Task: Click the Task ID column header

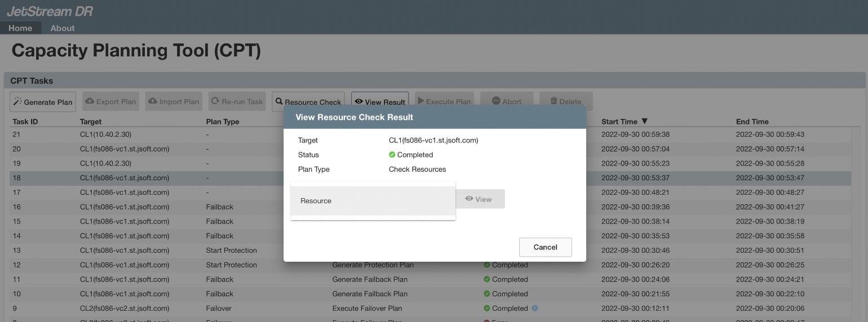Action: 25,122
